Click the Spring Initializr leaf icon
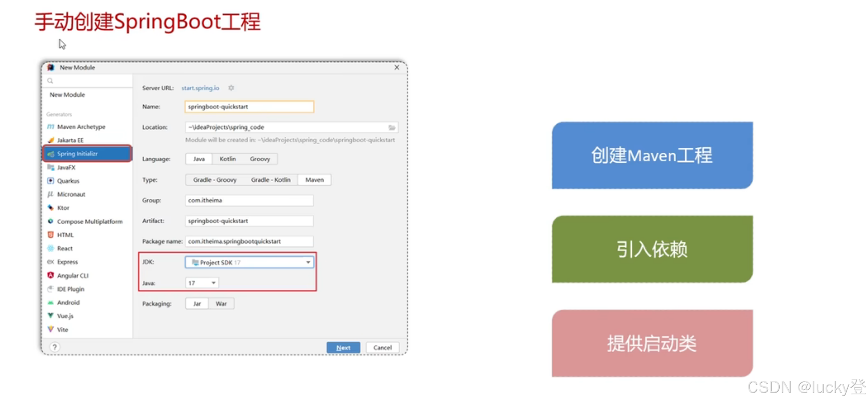Image resolution: width=868 pixels, height=402 pixels. coord(50,154)
